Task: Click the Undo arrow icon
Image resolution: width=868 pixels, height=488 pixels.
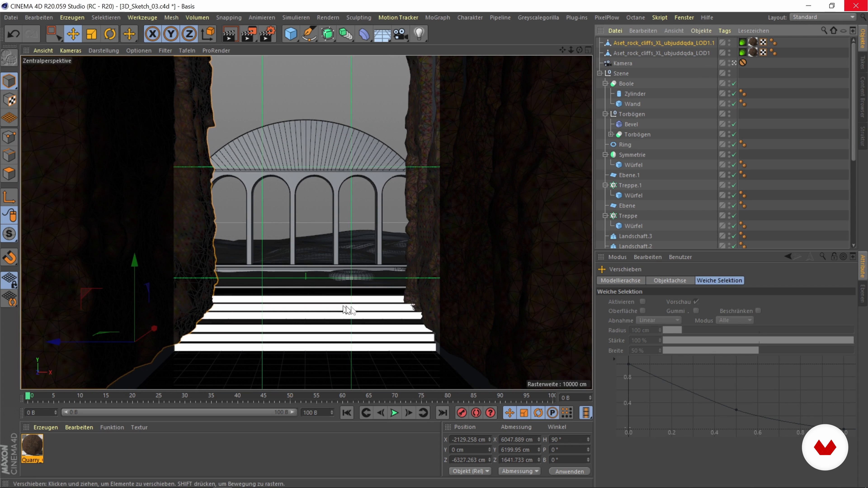Action: tap(14, 34)
